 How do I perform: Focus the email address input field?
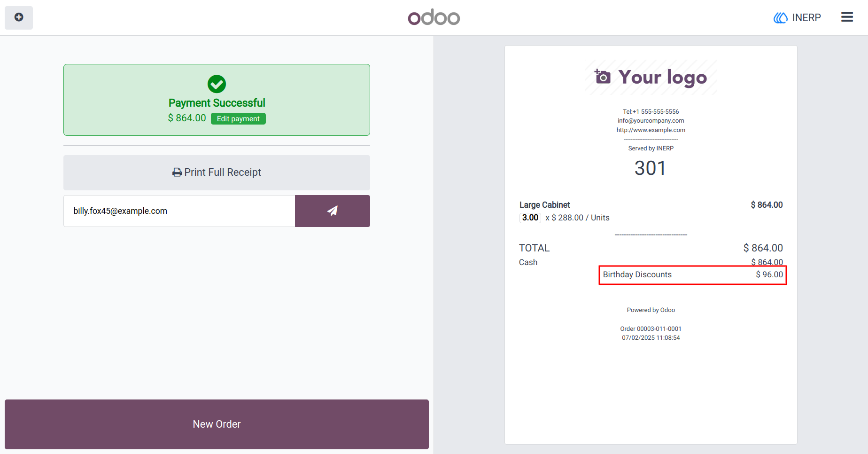pos(179,211)
